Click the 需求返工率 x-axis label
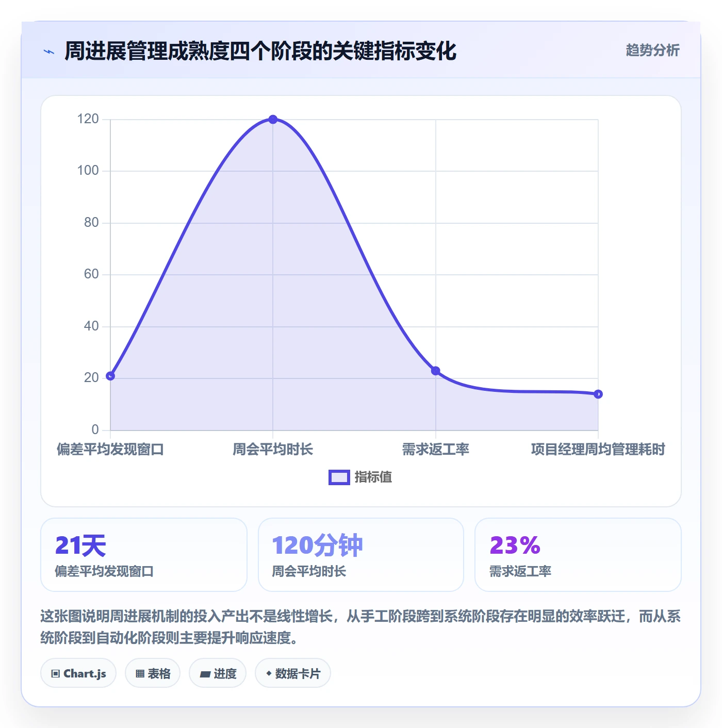Image resolution: width=722 pixels, height=728 pixels. click(436, 450)
